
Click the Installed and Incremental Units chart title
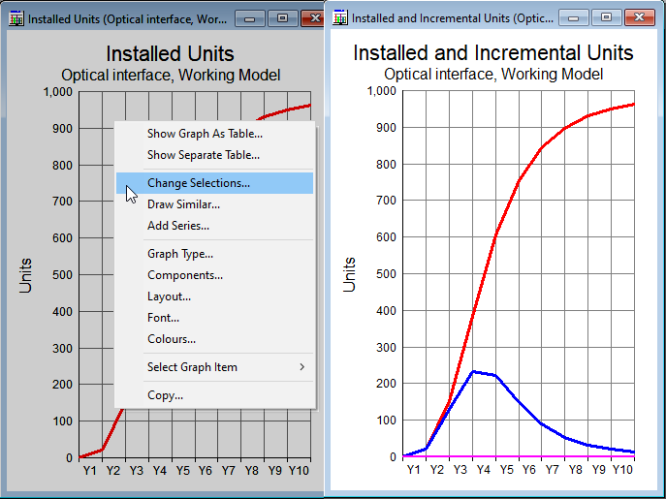coord(493,53)
